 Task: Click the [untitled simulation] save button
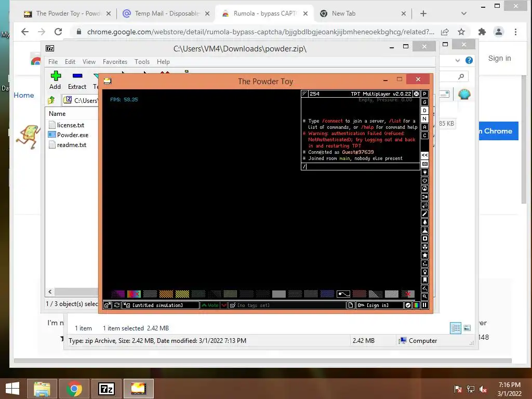pyautogui.click(x=161, y=305)
